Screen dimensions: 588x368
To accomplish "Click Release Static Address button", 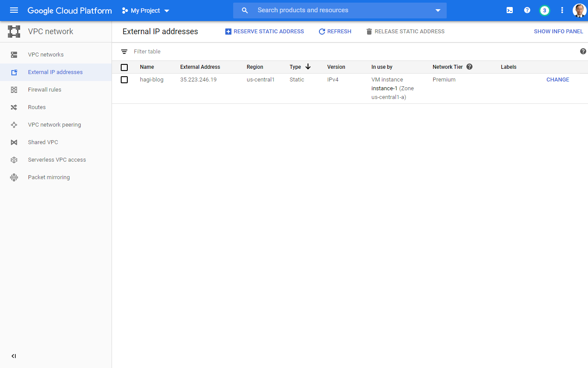I will [405, 32].
